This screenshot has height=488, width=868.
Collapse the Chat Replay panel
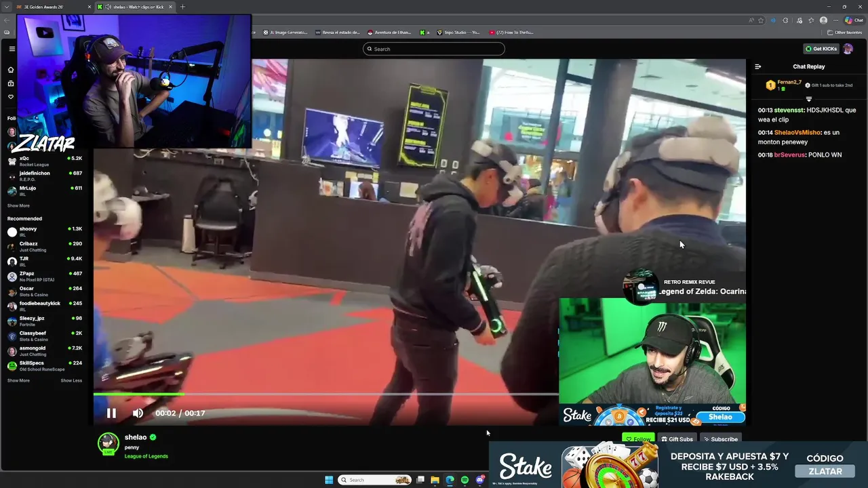click(758, 66)
